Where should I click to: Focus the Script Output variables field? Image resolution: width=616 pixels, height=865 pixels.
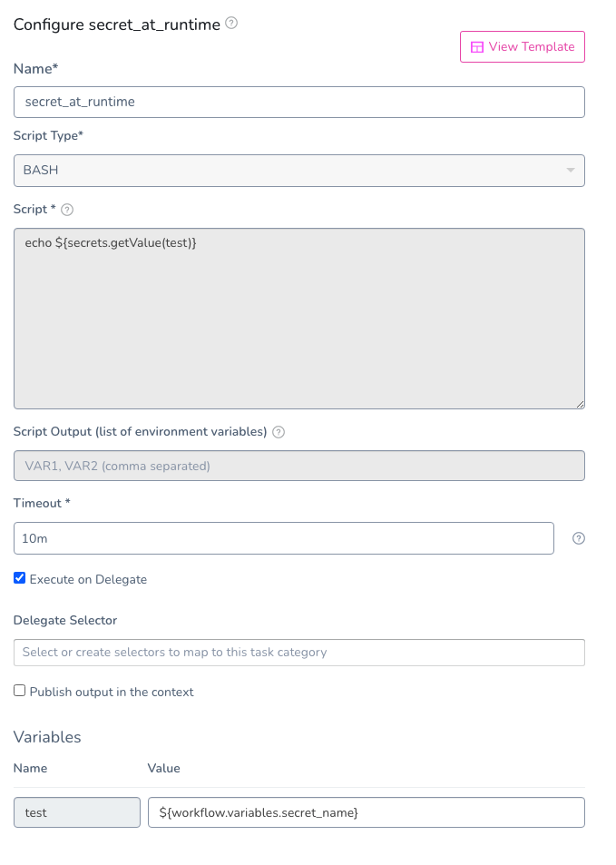click(x=298, y=467)
